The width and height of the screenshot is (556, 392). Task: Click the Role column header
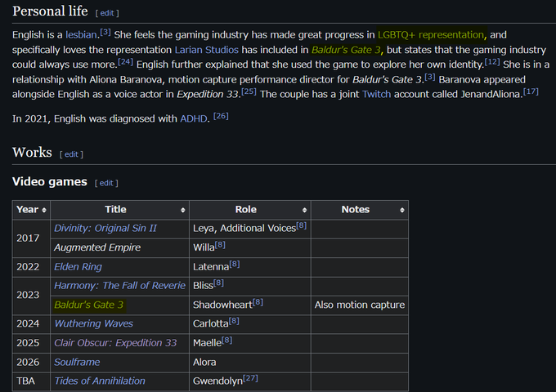coord(250,210)
